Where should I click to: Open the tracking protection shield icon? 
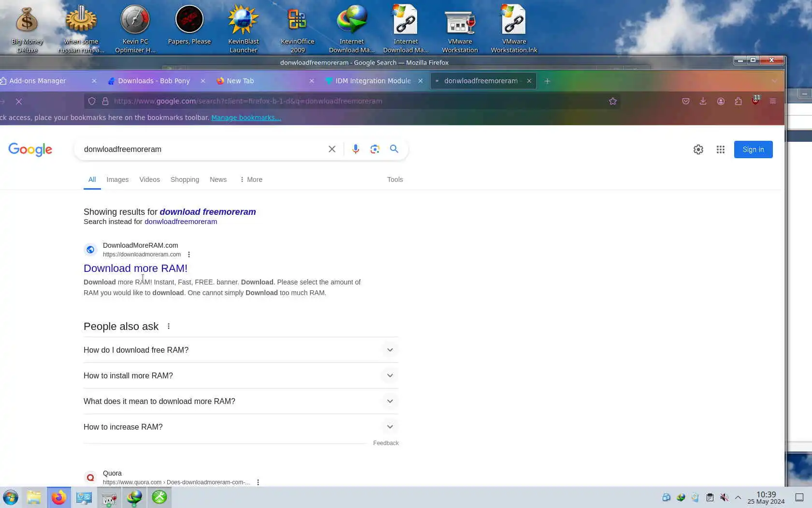coord(92,101)
